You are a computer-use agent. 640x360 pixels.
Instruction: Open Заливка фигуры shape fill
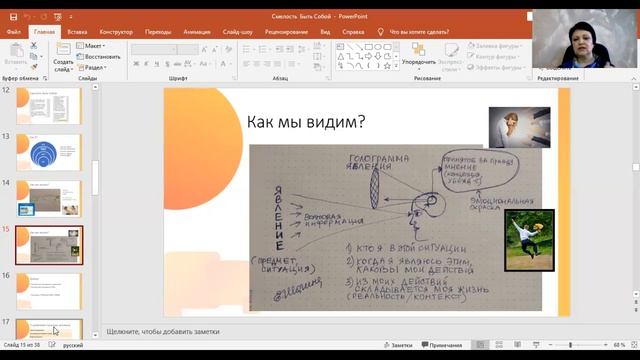[x=495, y=46]
